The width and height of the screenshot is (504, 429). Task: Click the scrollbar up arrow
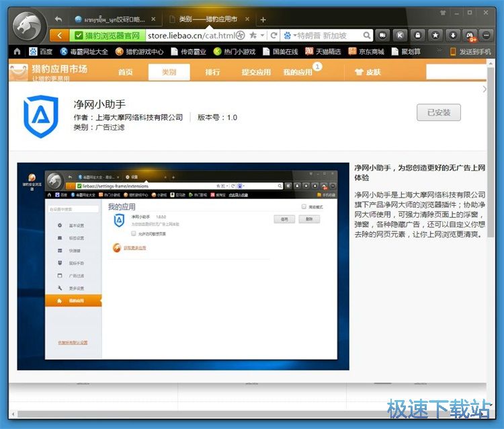click(x=491, y=64)
